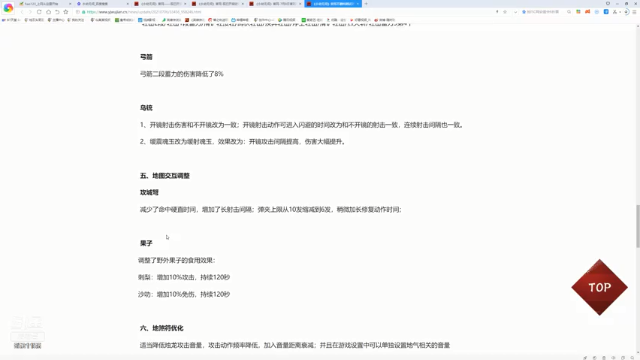
Task: Click the red TOP diamond button
Action: tap(599, 287)
